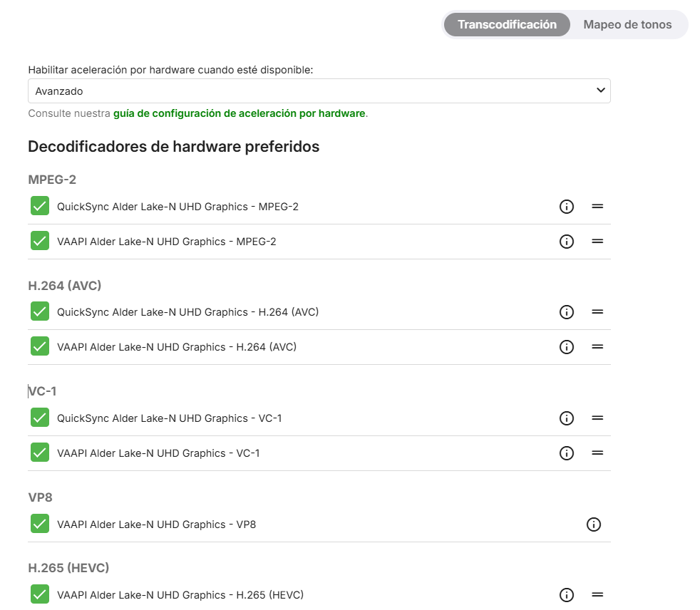Select the Transcodificación tab
This screenshot has height=610, width=700.
pyautogui.click(x=506, y=24)
